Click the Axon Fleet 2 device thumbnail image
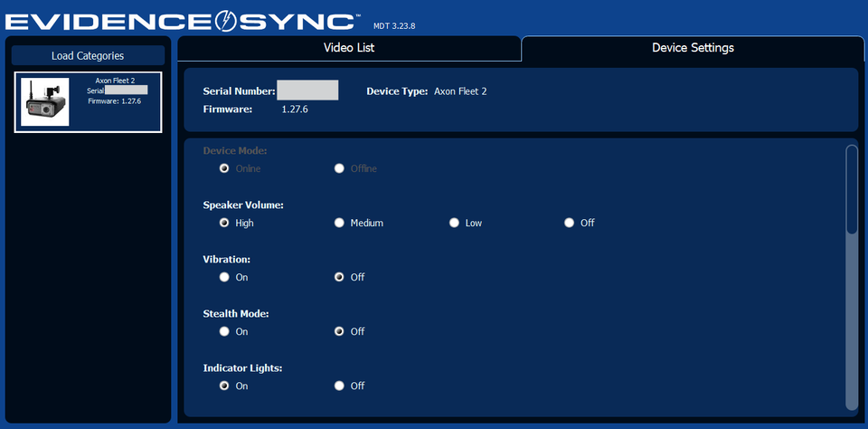 pyautogui.click(x=44, y=102)
